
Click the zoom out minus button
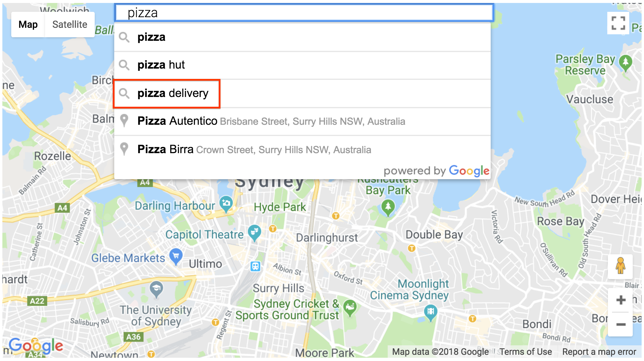pyautogui.click(x=622, y=325)
